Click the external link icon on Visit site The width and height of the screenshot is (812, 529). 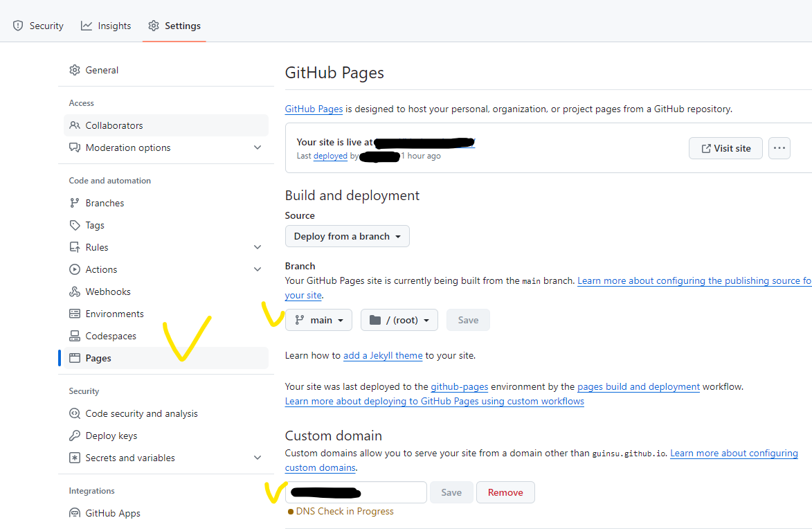pos(706,149)
